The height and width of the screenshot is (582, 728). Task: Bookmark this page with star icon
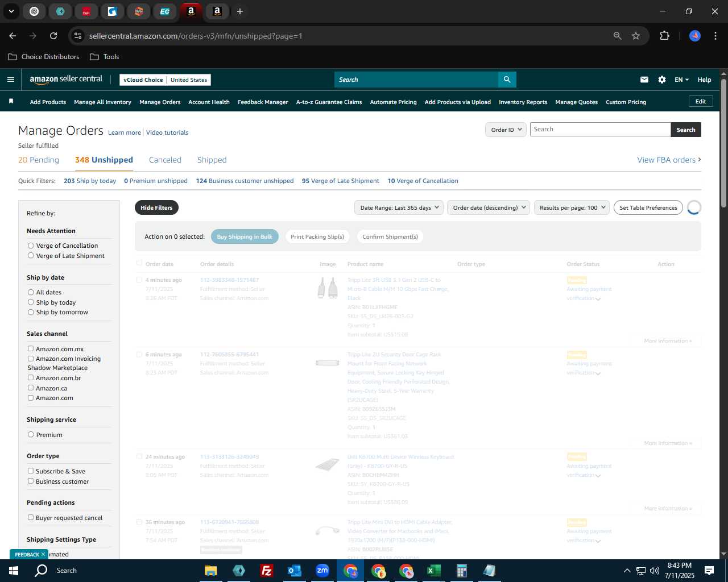(x=636, y=36)
